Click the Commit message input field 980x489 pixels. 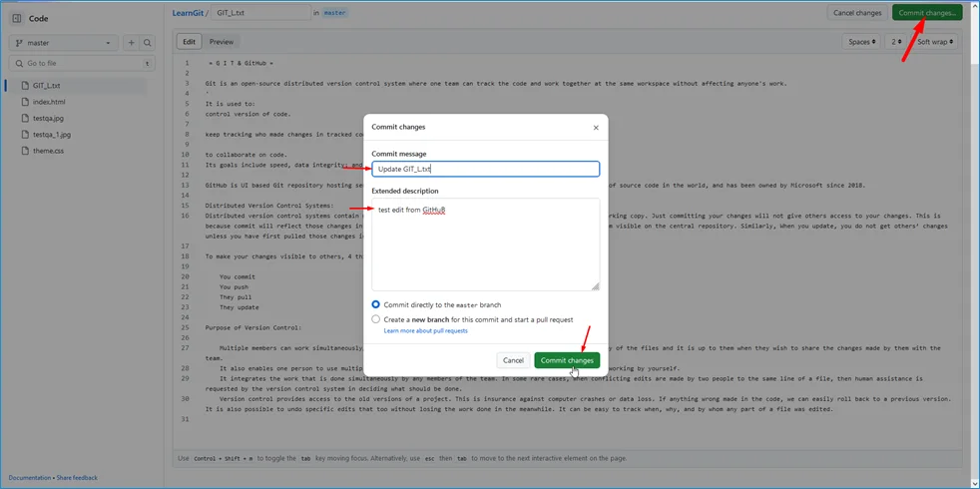pyautogui.click(x=486, y=169)
